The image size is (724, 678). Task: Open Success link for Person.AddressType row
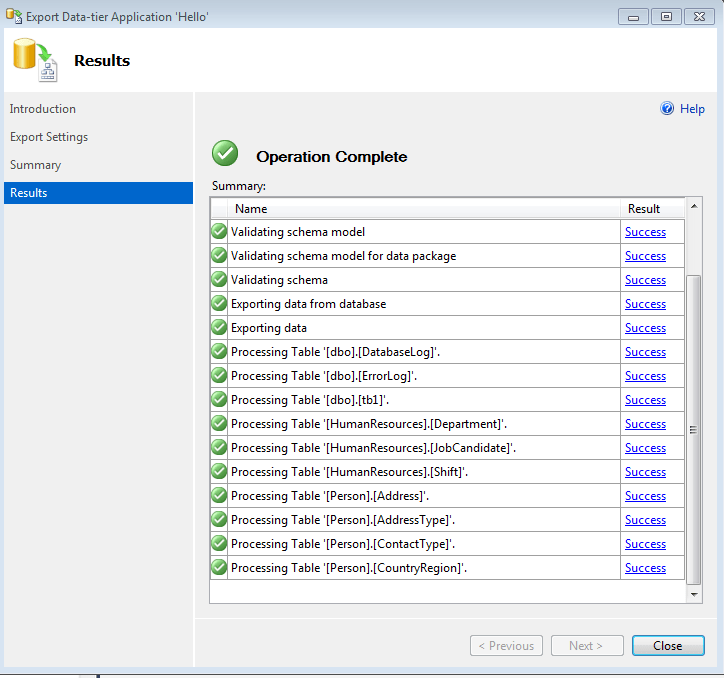[645, 520]
